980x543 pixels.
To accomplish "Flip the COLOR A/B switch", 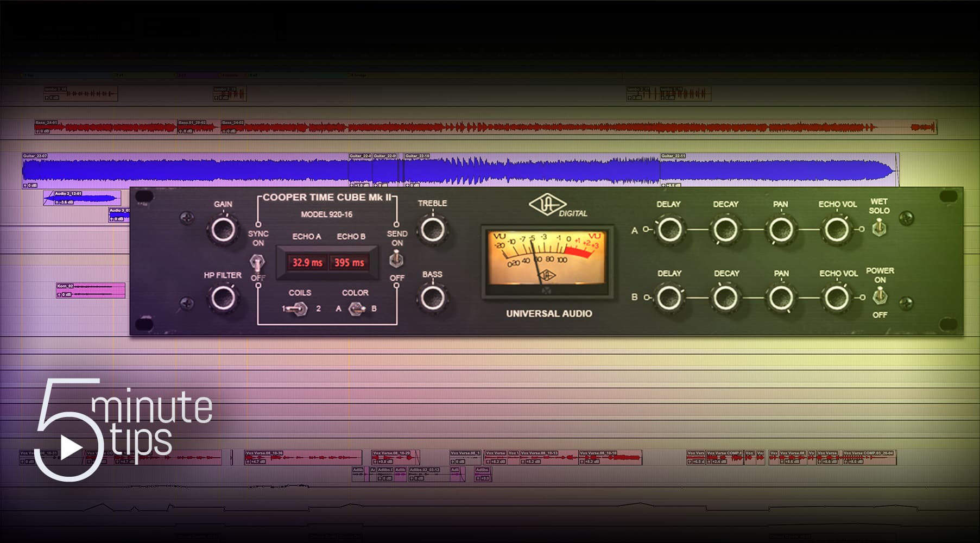I will 356,309.
